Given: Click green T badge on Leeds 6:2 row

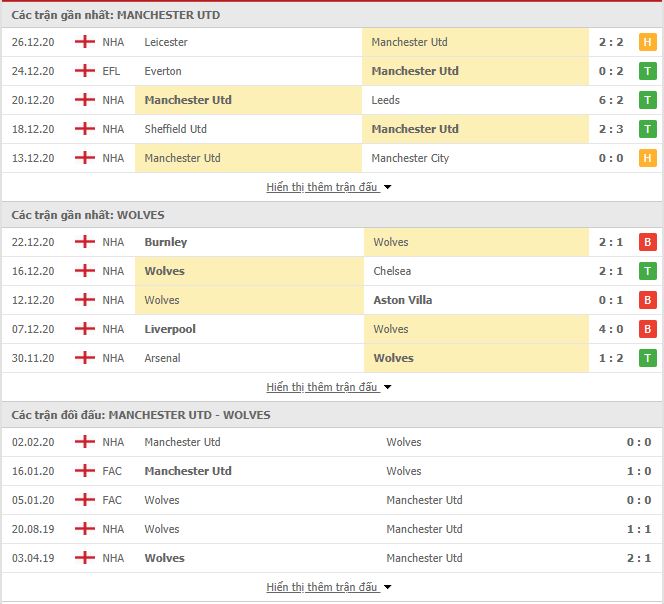Looking at the screenshot, I should point(647,101).
